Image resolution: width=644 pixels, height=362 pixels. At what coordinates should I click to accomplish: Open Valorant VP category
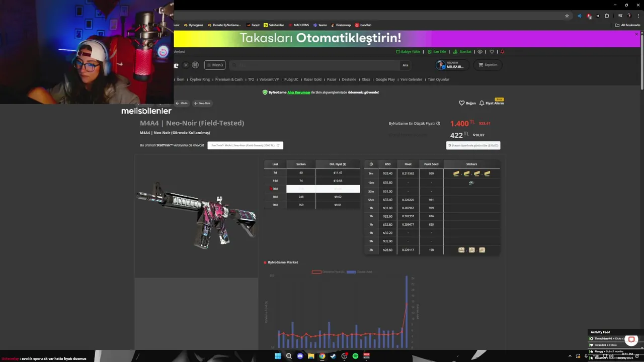click(269, 79)
